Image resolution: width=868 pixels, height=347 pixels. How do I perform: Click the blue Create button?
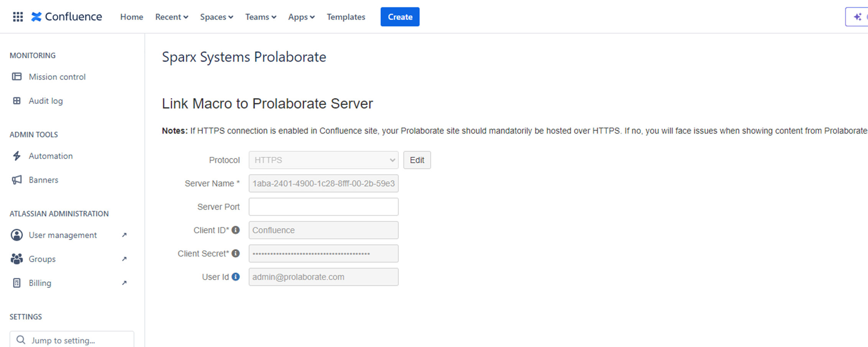point(400,17)
